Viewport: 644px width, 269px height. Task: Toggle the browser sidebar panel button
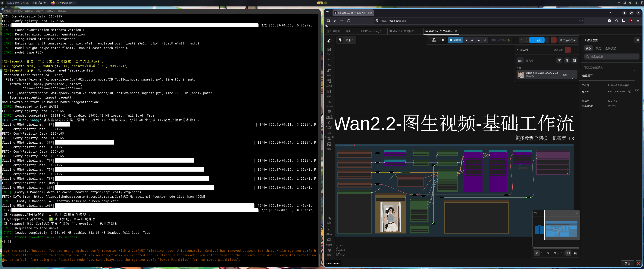328,21
